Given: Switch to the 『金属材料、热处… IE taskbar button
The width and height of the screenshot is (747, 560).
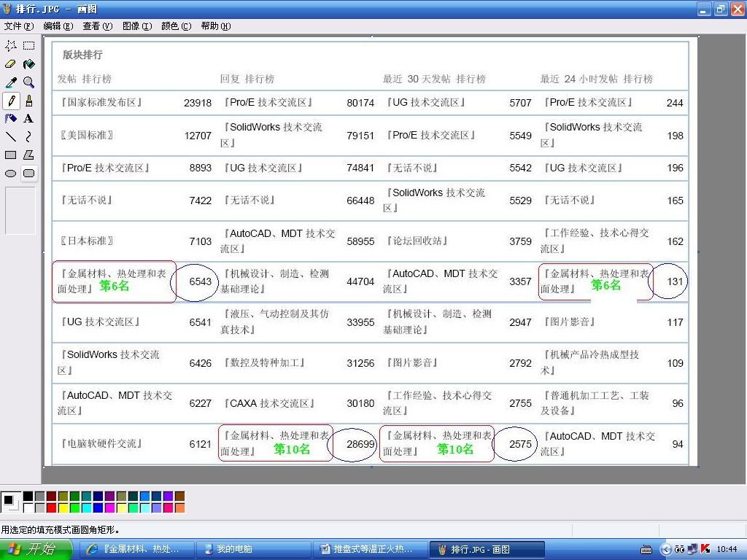Looking at the screenshot, I should pos(137,549).
